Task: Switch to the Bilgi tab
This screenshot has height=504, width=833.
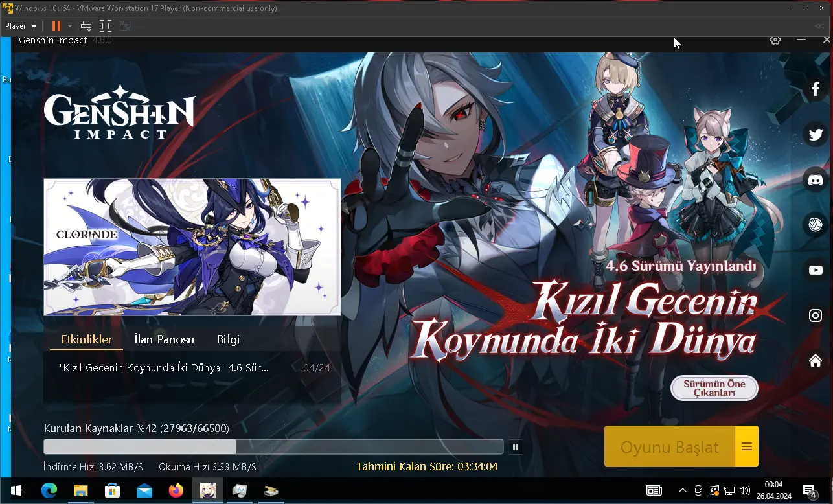Action: 228,339
